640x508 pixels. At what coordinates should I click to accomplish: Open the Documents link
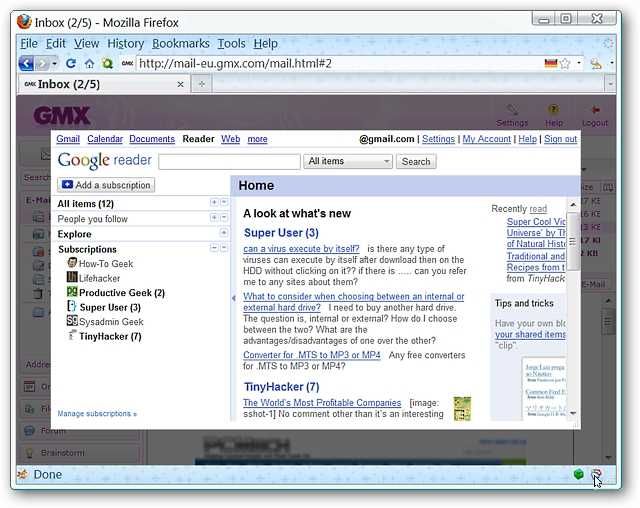point(152,139)
